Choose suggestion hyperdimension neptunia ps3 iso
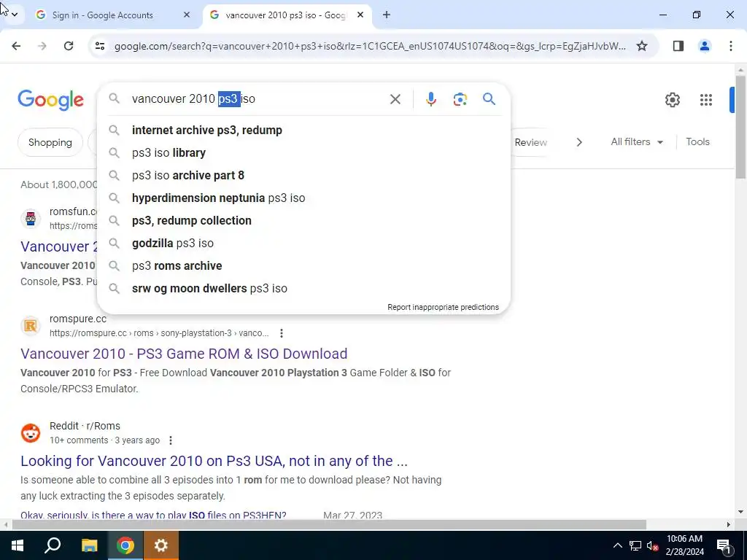Screen dimensions: 747x560 coord(303,198)
